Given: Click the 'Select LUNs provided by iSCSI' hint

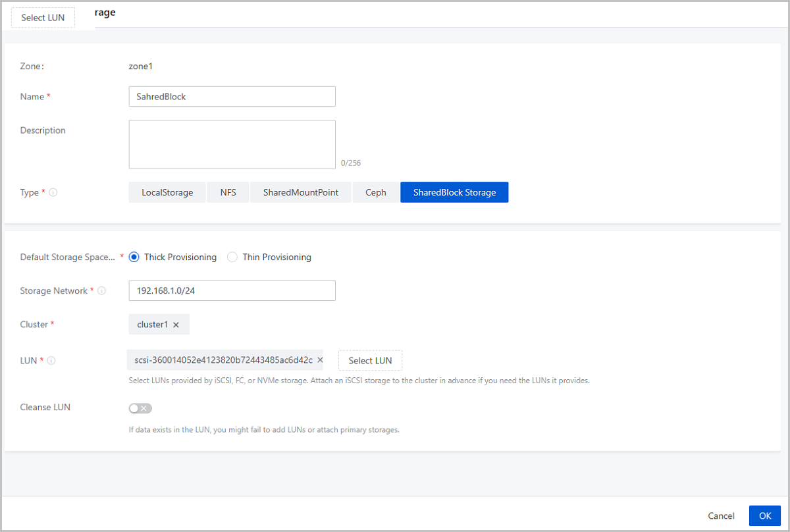Looking at the screenshot, I should tap(359, 381).
